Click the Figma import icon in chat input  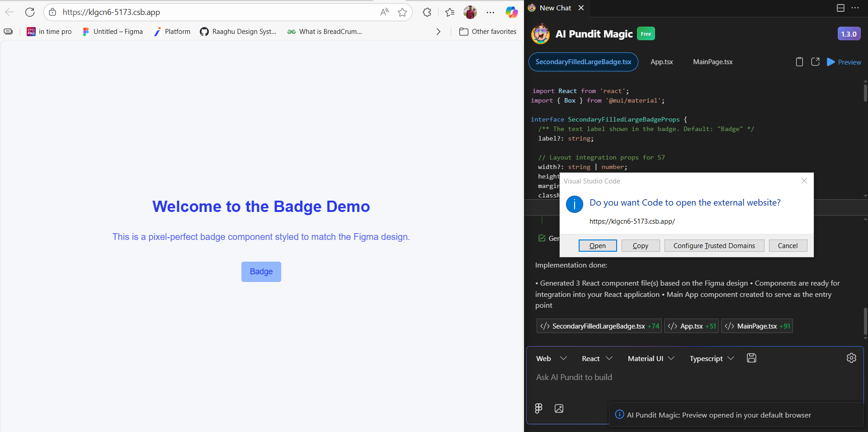tap(538, 409)
